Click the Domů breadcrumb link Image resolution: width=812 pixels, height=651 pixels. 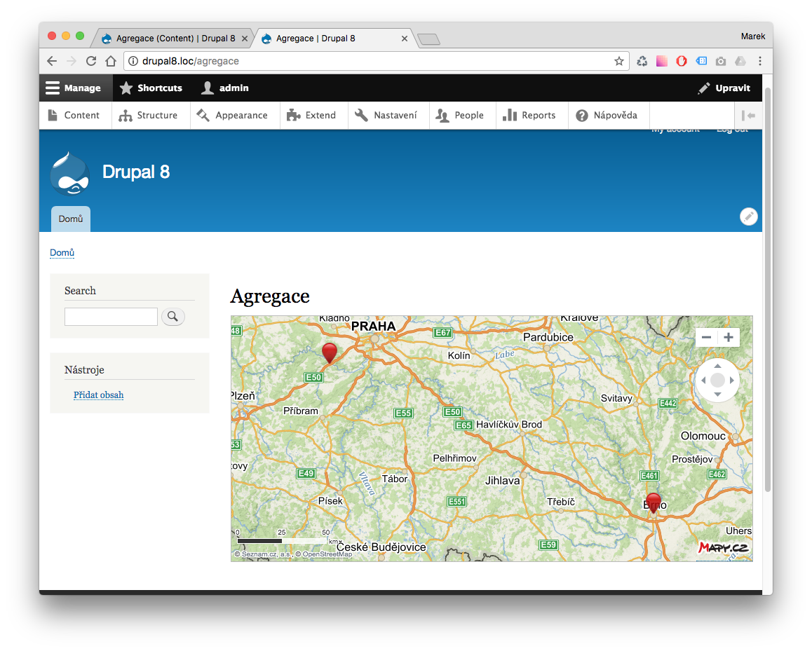[62, 253]
